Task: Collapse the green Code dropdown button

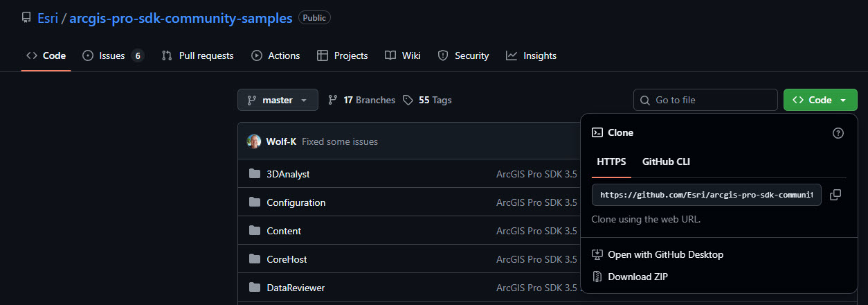Action: 820,100
